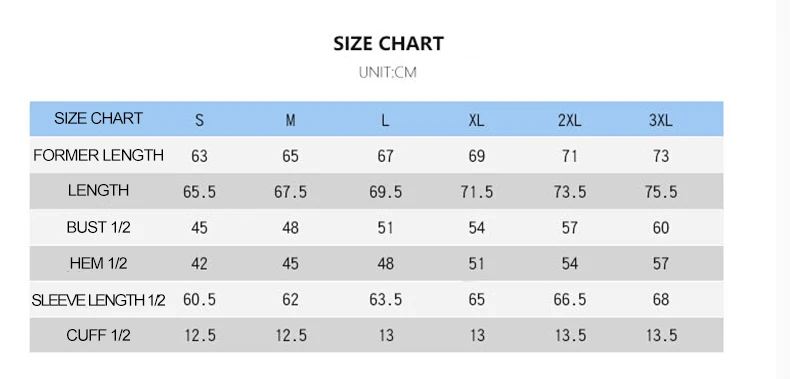This screenshot has width=790, height=379.
Task: Click the FORMER LENGTH row label
Action: (99, 155)
